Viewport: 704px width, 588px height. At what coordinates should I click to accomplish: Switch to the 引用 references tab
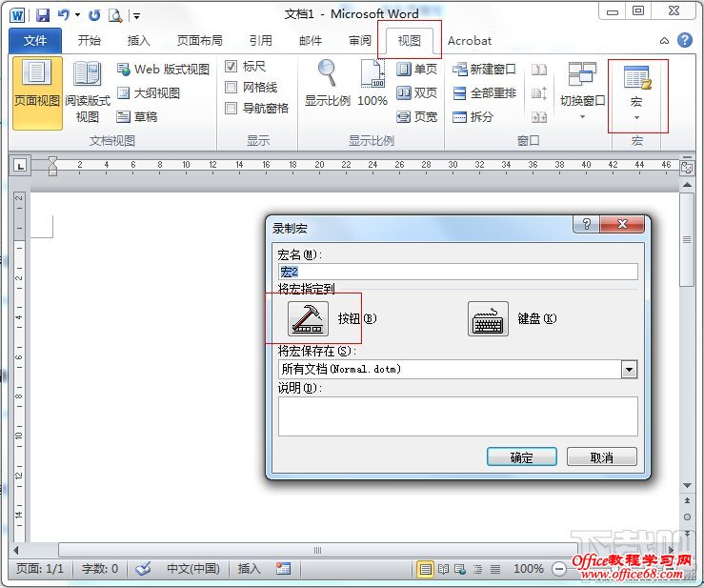tap(260, 41)
